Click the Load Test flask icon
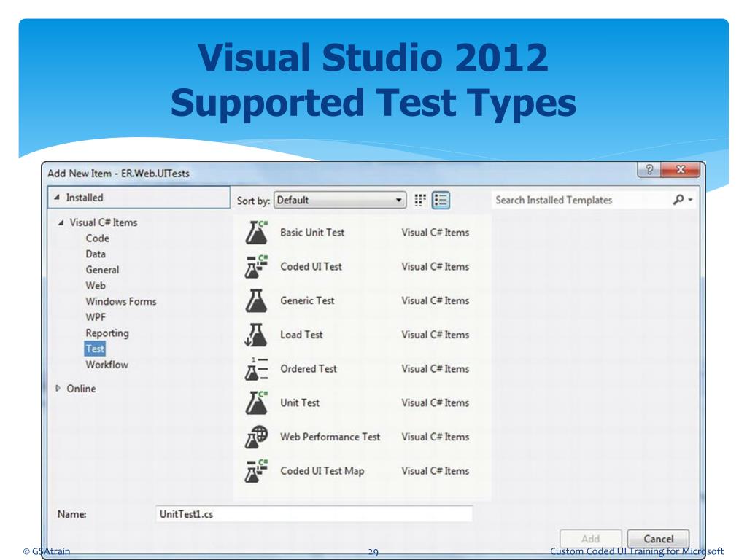Viewport: 747px width, 560px height. [256, 335]
